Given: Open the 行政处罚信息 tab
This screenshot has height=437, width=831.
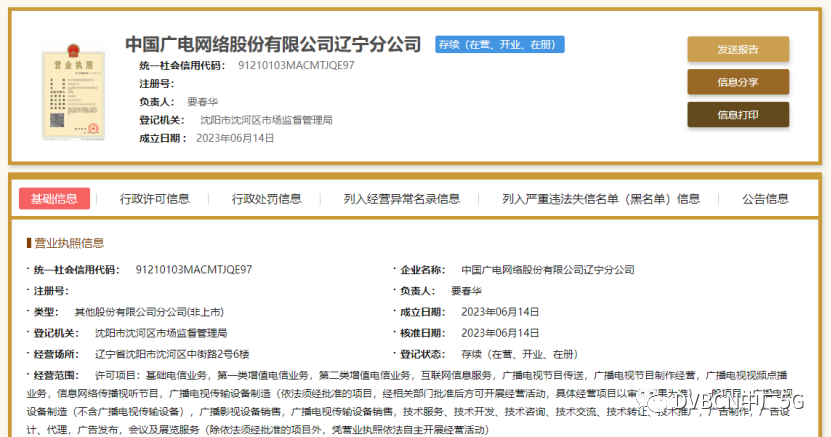Looking at the screenshot, I should point(266,199).
